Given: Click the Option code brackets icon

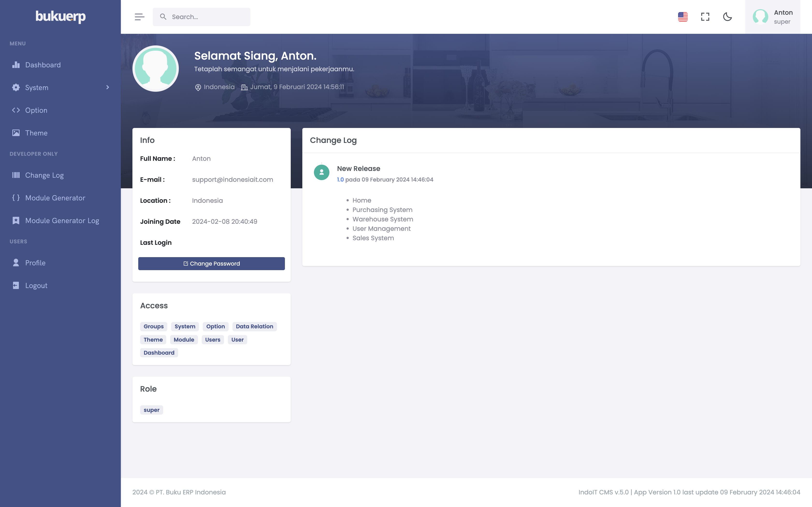Looking at the screenshot, I should tap(16, 110).
